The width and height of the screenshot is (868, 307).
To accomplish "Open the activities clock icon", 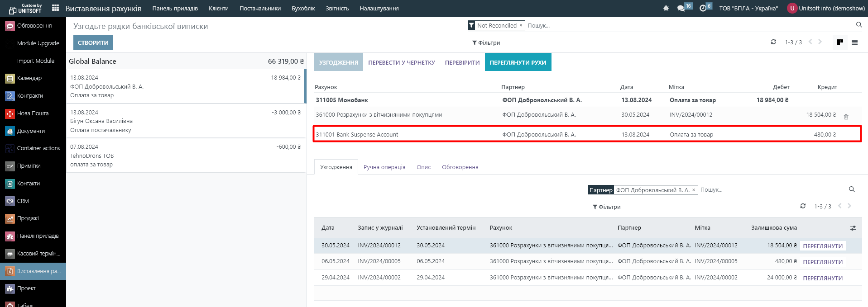I will [703, 8].
